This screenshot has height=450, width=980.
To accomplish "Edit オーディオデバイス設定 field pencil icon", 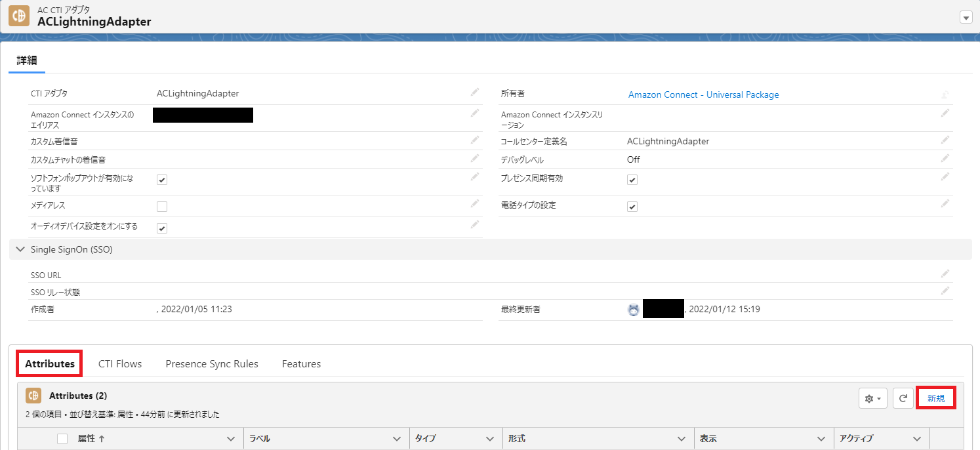I will click(475, 224).
